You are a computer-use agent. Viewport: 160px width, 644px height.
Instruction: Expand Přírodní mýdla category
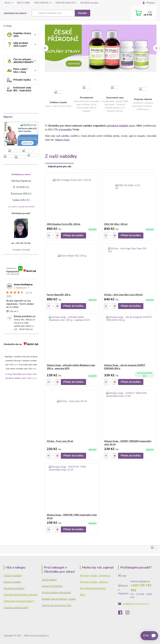[35, 80]
